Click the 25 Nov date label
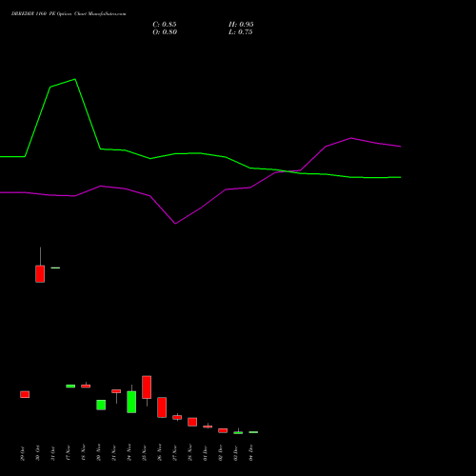The width and height of the screenshot is (476, 476). (145, 453)
